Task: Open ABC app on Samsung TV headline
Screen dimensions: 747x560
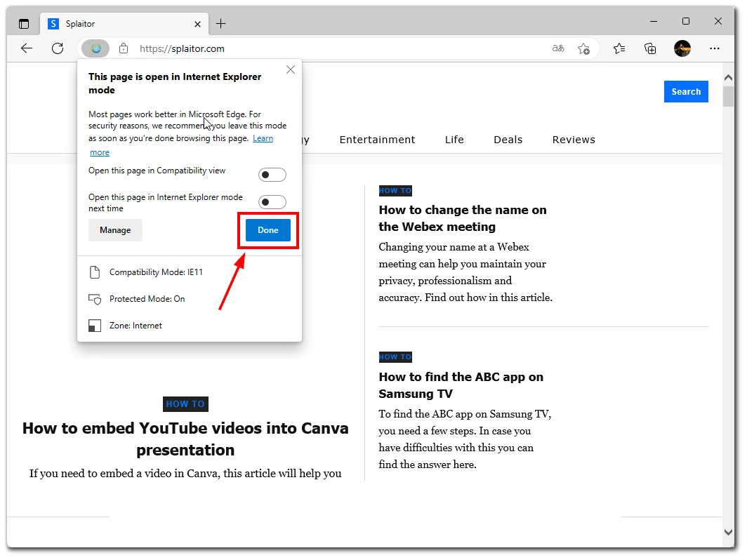Action: (461, 385)
